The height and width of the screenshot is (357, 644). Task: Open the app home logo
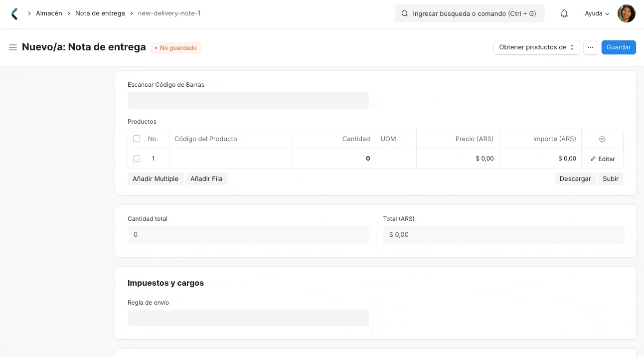tap(14, 14)
